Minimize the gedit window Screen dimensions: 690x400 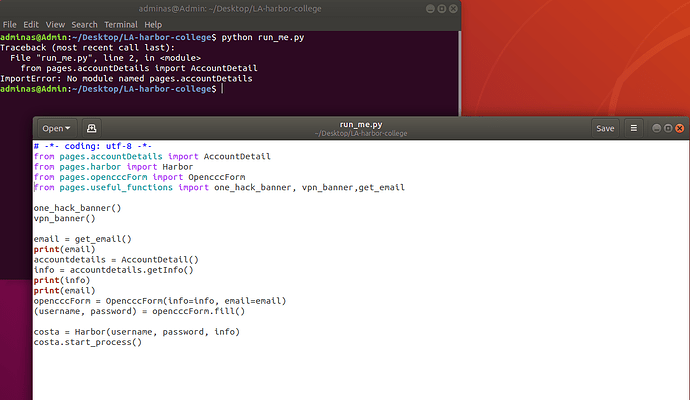point(657,128)
